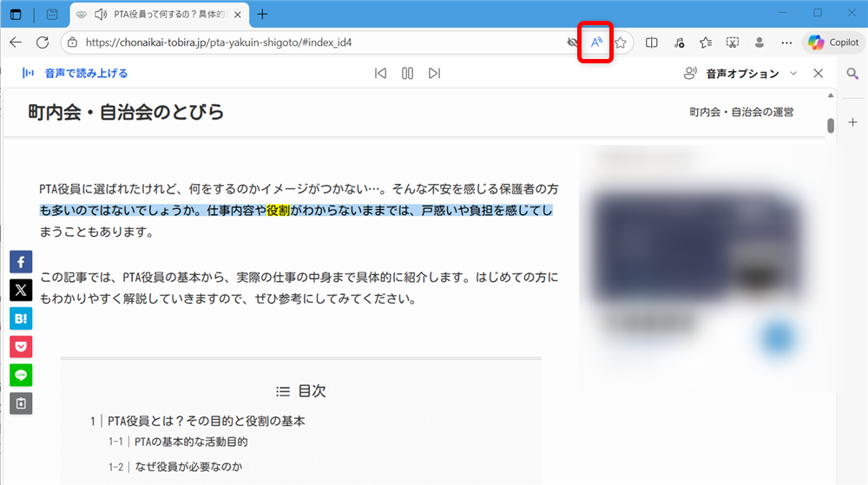Viewport: 868px width, 485px height.
Task: Click the address bar URL
Action: pyautogui.click(x=219, y=43)
